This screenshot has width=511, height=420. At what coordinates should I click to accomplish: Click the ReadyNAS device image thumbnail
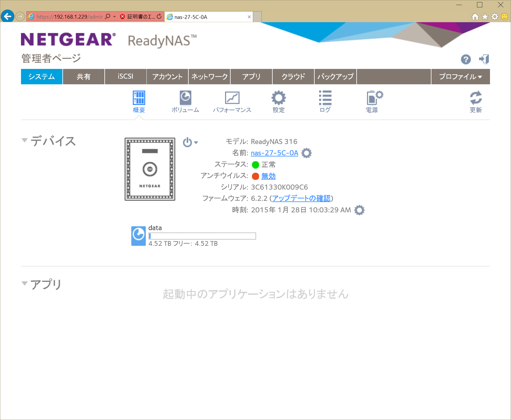[150, 169]
